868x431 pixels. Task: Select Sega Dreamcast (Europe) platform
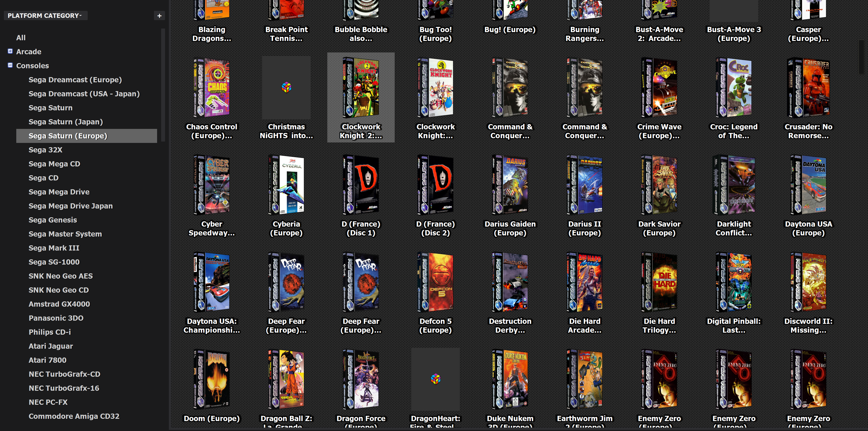75,80
